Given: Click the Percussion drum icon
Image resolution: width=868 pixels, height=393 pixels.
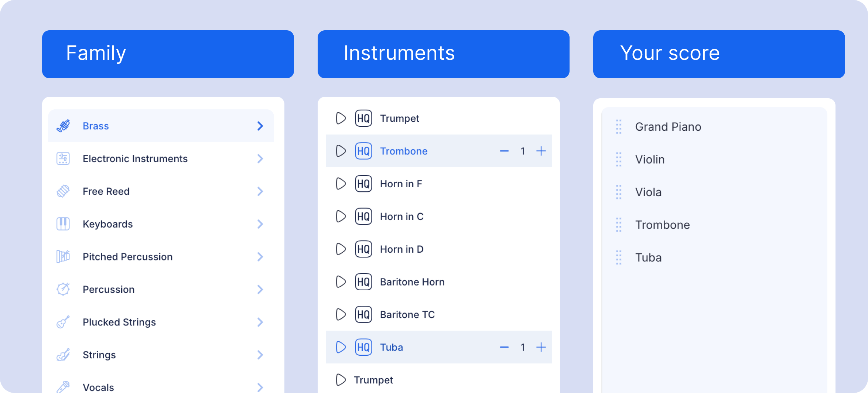Looking at the screenshot, I should coord(63,289).
